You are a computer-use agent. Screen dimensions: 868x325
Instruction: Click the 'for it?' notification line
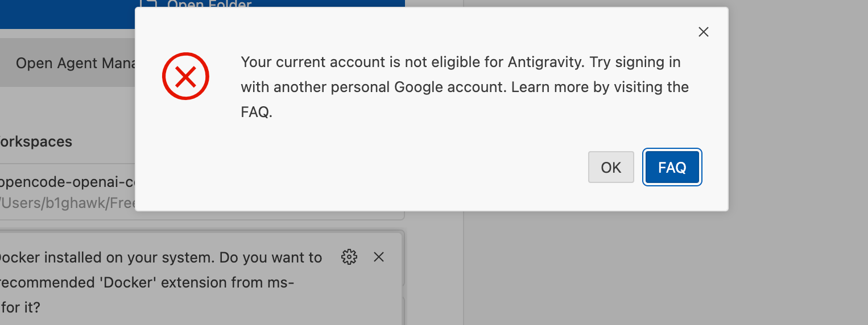pos(20,308)
